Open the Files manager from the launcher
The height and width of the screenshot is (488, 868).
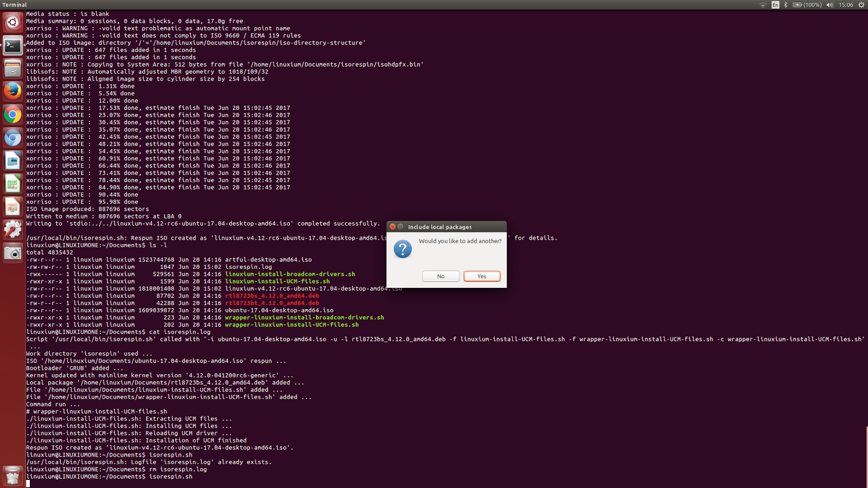12,68
